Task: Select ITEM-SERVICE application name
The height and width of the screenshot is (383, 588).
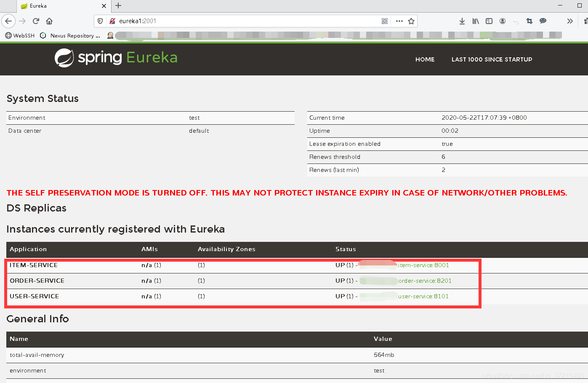Action: pyautogui.click(x=34, y=265)
